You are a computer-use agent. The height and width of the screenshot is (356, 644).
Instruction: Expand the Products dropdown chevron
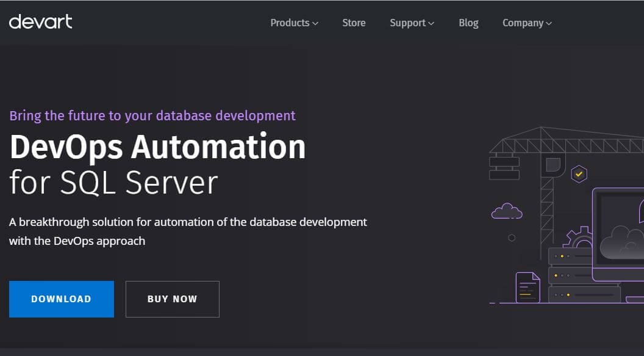315,23
